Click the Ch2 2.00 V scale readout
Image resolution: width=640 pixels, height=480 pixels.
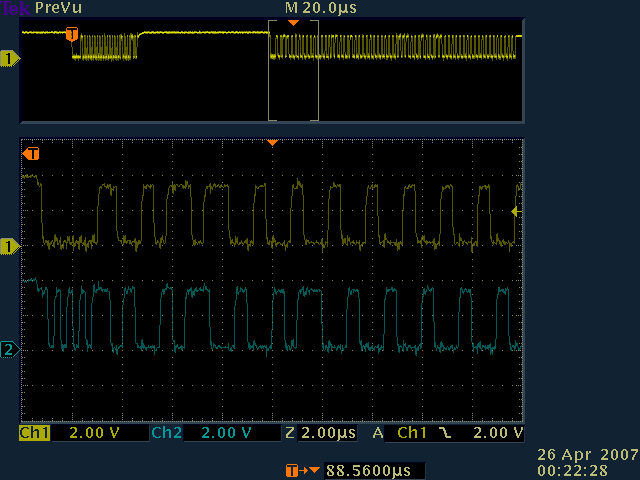(226, 433)
